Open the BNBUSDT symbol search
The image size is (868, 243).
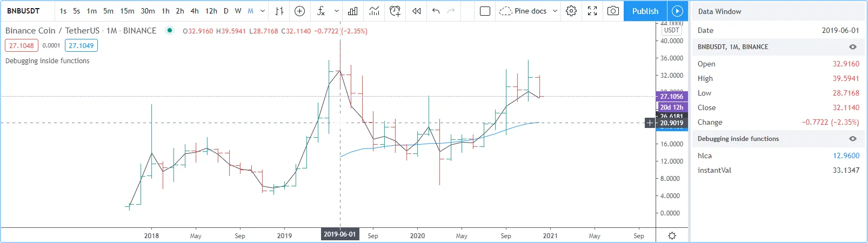point(23,11)
